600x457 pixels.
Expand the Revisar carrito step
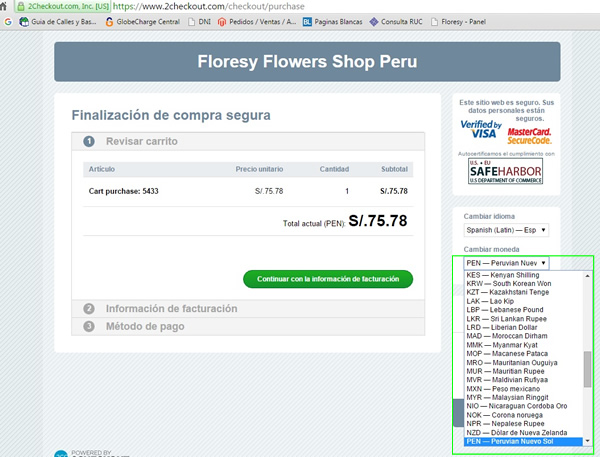click(x=248, y=141)
